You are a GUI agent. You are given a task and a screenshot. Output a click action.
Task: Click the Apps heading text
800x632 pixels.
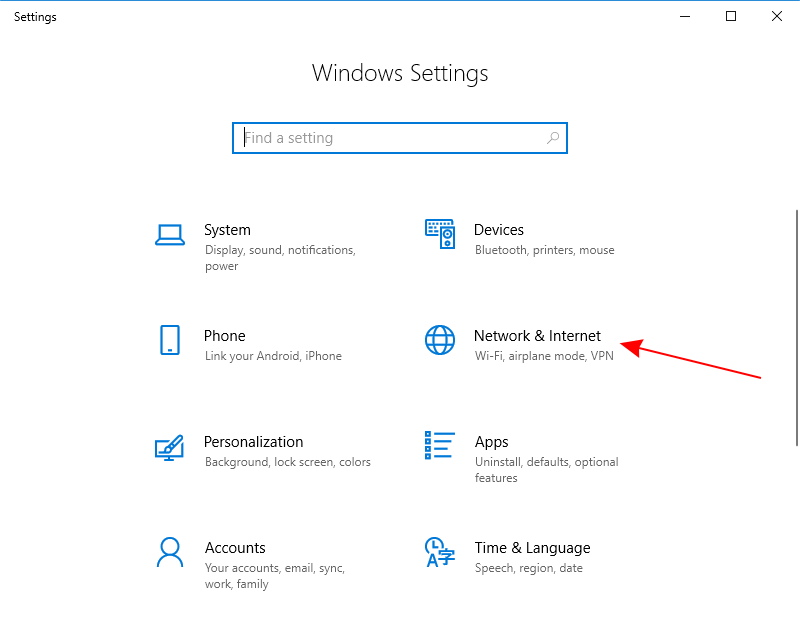[x=491, y=442]
